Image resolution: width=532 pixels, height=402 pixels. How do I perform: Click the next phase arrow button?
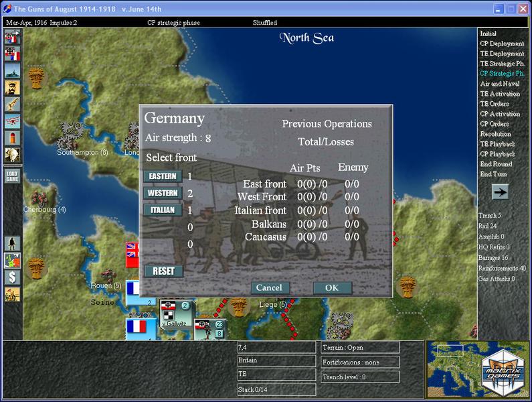coord(499,192)
